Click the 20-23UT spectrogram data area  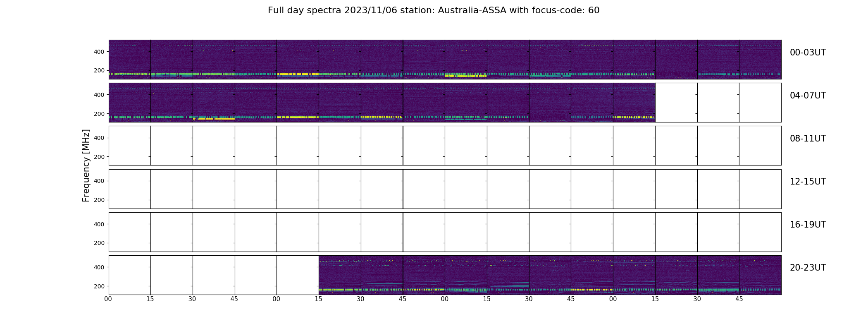click(550, 275)
